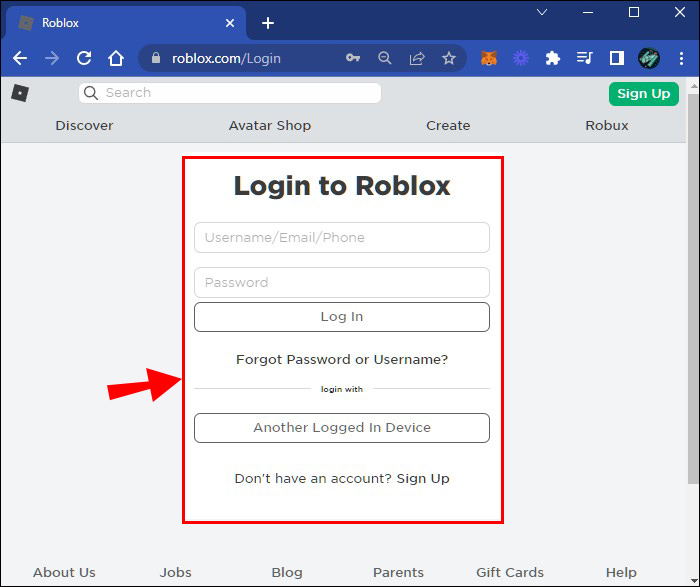Click the green Sign Up button
The width and height of the screenshot is (700, 587).
(644, 94)
